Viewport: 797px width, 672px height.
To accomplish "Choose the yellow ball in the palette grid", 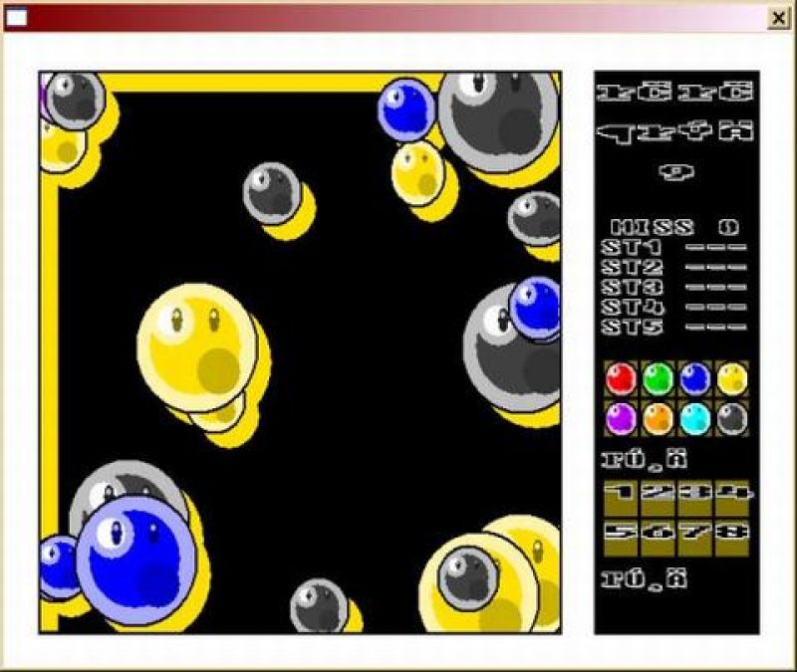I will [732, 378].
